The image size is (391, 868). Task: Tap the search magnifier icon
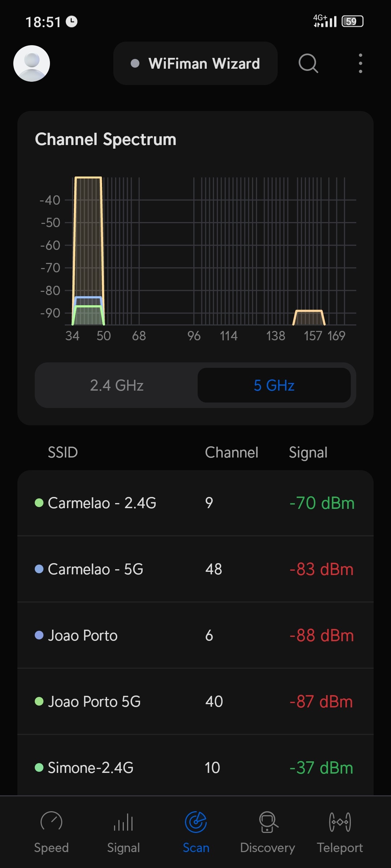click(x=308, y=63)
